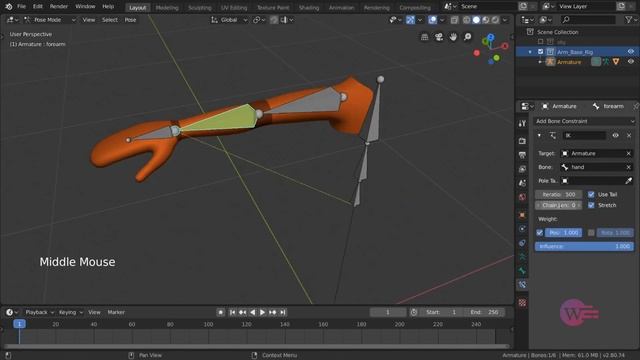
Task: Play the animation forward
Action: pos(262,312)
